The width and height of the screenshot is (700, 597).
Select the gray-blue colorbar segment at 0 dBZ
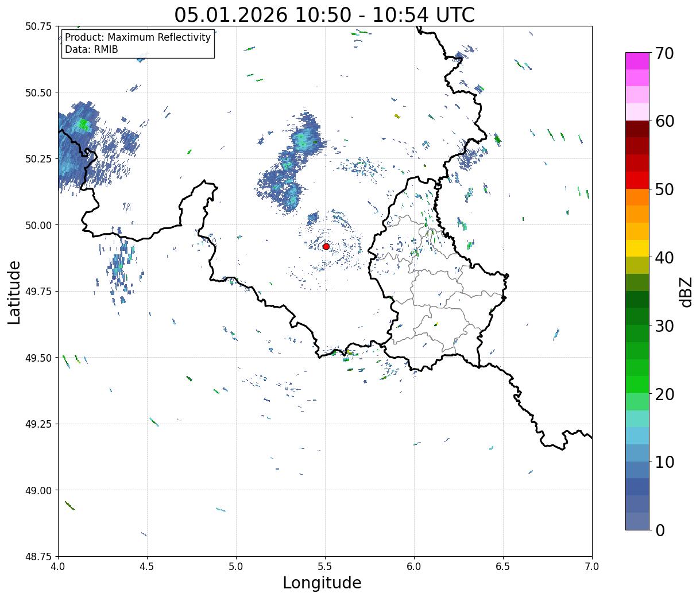click(x=637, y=521)
